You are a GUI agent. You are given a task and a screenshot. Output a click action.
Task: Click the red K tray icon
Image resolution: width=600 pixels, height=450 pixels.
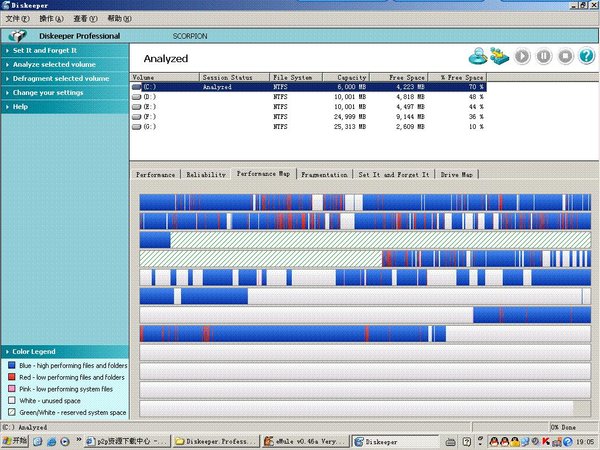pyautogui.click(x=545, y=442)
